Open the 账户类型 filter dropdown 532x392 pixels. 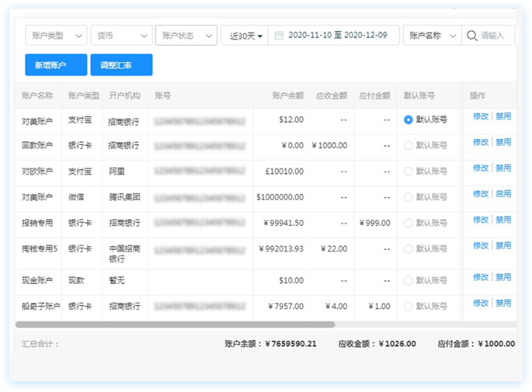point(55,36)
